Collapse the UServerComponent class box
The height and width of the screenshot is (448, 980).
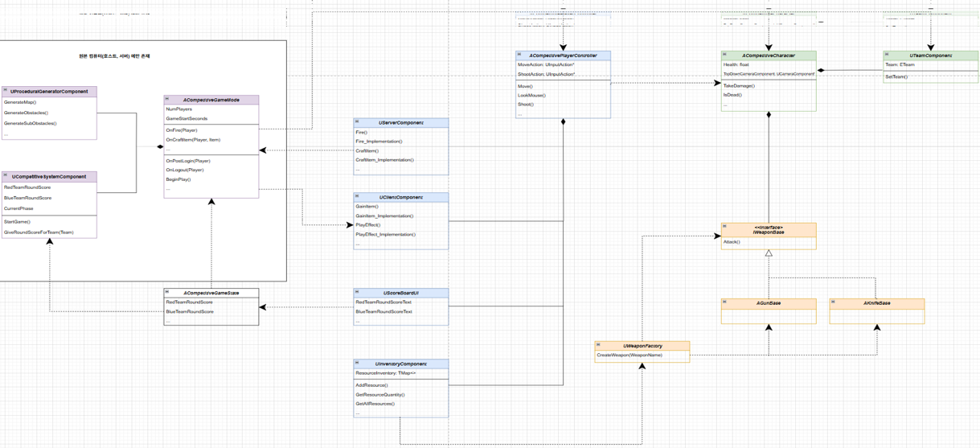tap(358, 122)
